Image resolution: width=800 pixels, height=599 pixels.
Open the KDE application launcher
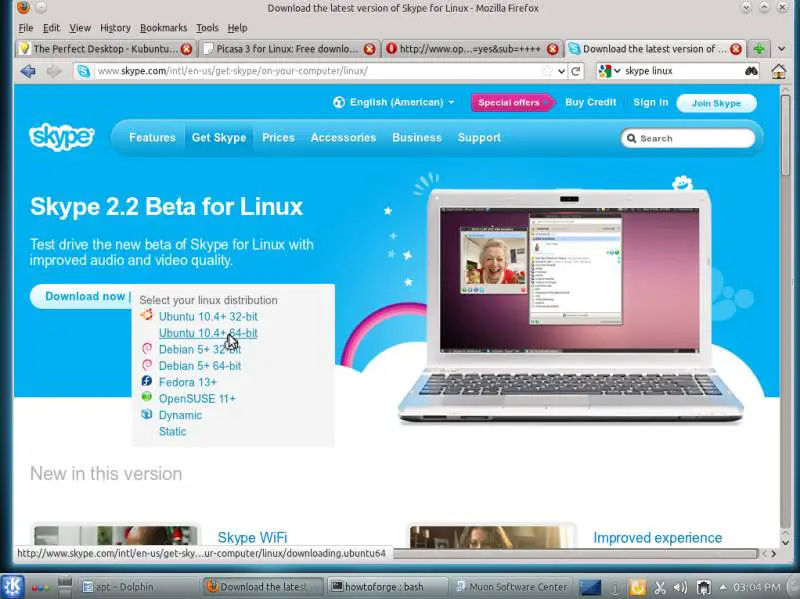tap(12, 586)
